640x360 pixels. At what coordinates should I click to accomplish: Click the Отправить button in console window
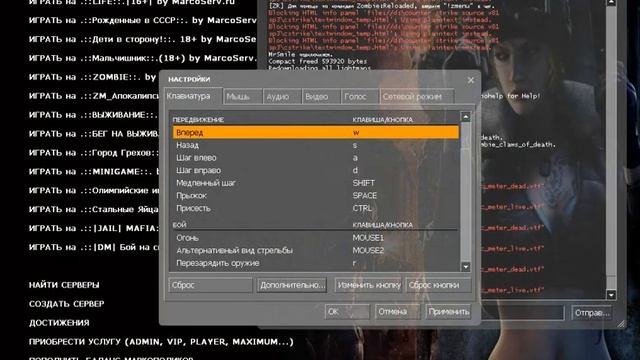tap(592, 313)
